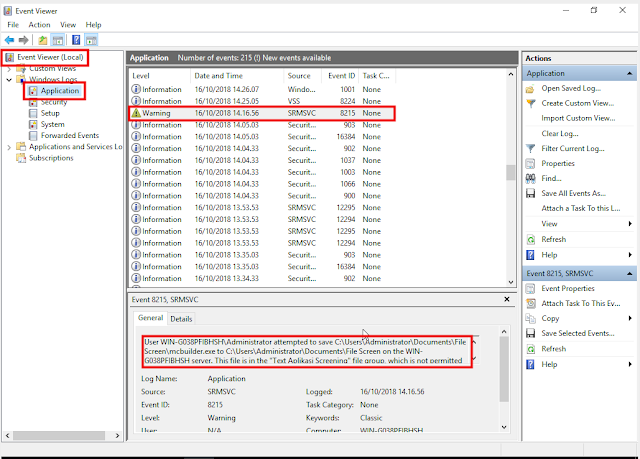
Task: Click the Show/Hide Action Pane toolbar icon
Action: pos(91,40)
